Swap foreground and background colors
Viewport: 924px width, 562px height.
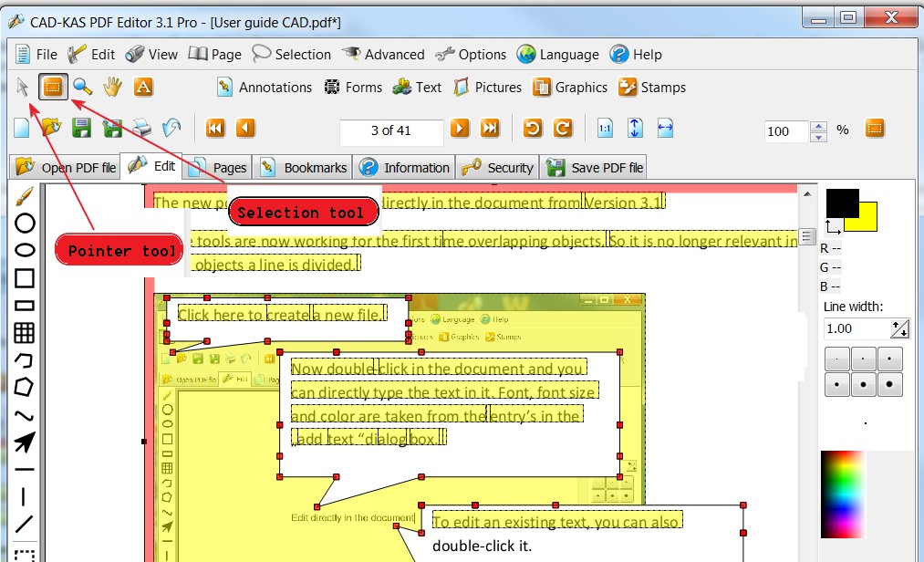pyautogui.click(x=832, y=225)
